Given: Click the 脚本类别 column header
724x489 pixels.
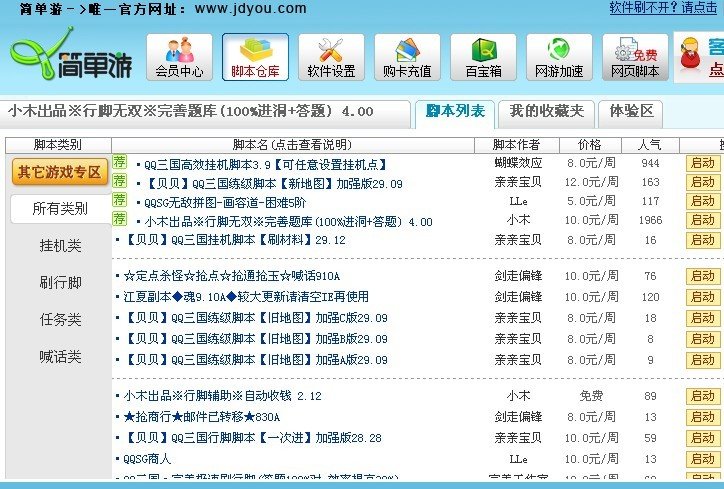Looking at the screenshot, I should coord(58,145).
